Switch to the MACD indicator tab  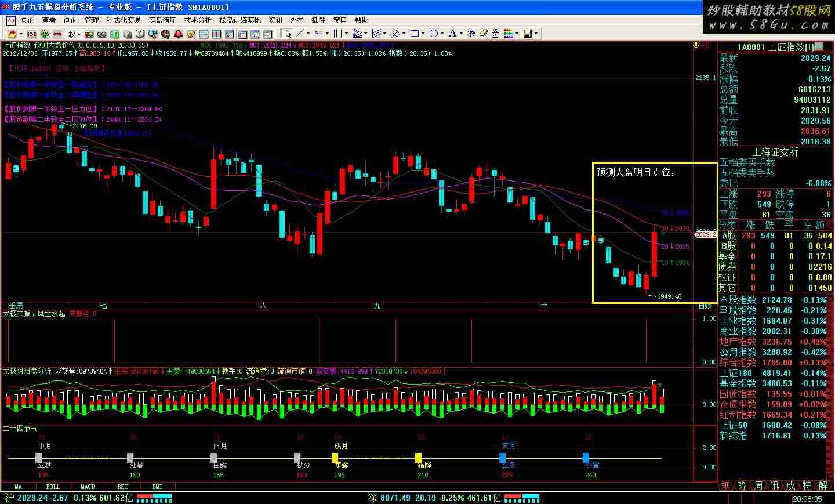[x=88, y=486]
